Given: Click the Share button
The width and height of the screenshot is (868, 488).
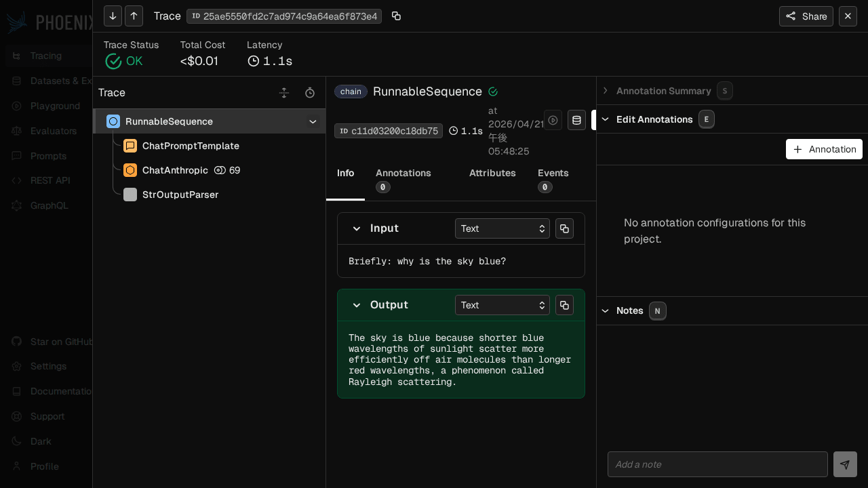Looking at the screenshot, I should tap(806, 16).
